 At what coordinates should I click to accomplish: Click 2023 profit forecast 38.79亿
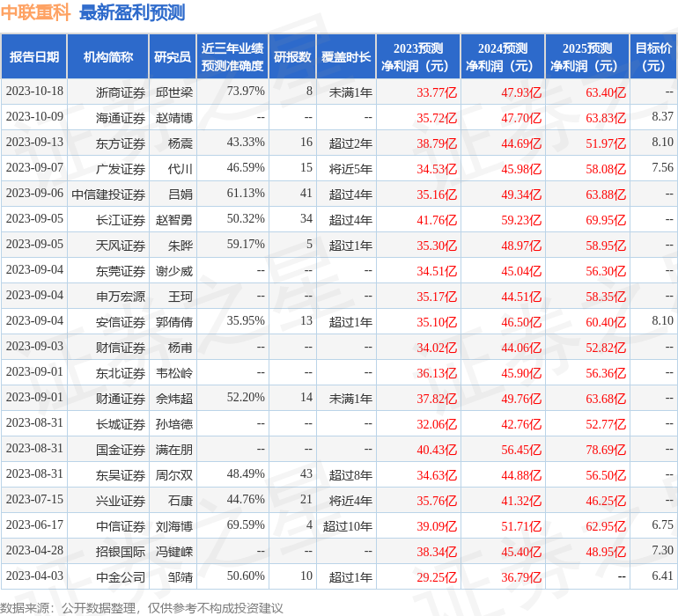pyautogui.click(x=437, y=143)
